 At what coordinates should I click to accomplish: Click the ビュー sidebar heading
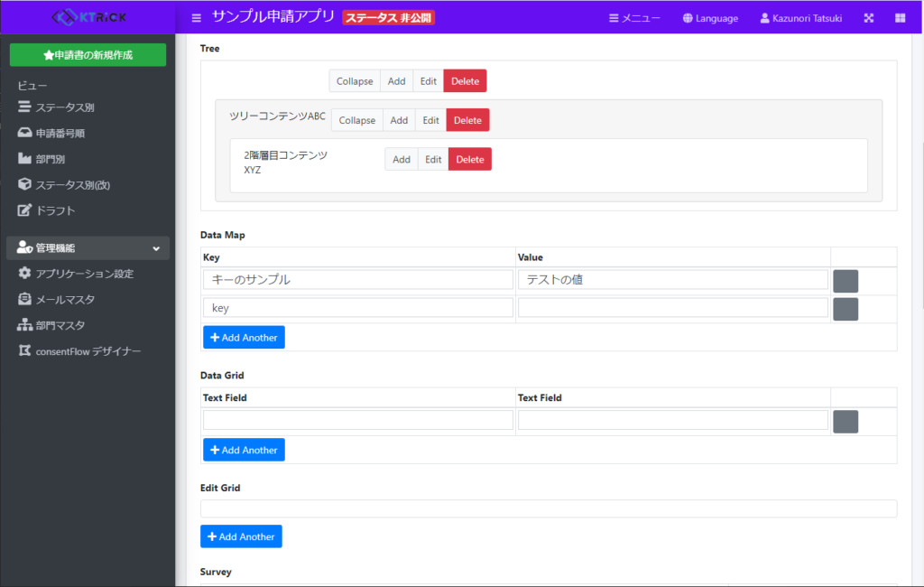pyautogui.click(x=32, y=86)
